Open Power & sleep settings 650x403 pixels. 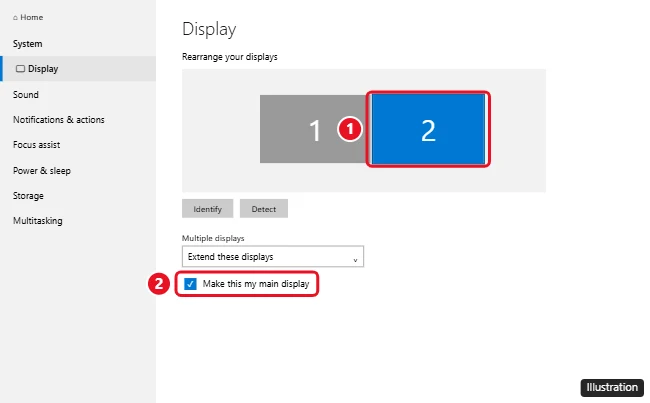point(41,170)
